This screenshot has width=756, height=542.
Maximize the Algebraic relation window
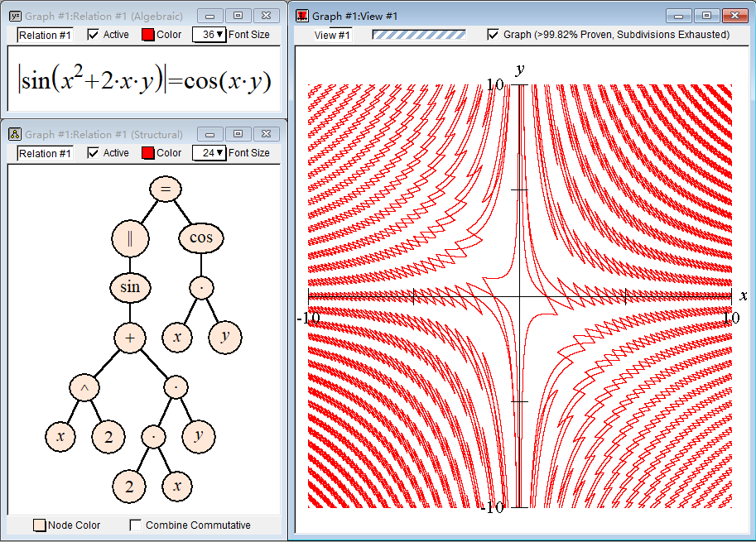pos(238,16)
